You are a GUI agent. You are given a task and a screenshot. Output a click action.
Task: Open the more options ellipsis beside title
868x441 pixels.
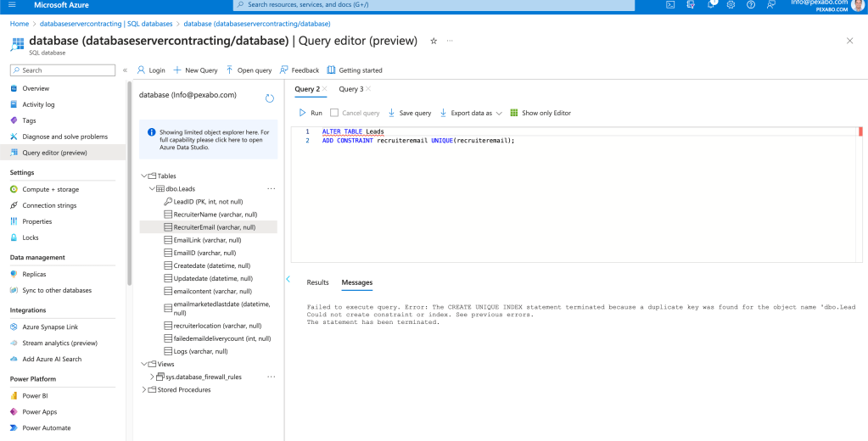(x=450, y=41)
